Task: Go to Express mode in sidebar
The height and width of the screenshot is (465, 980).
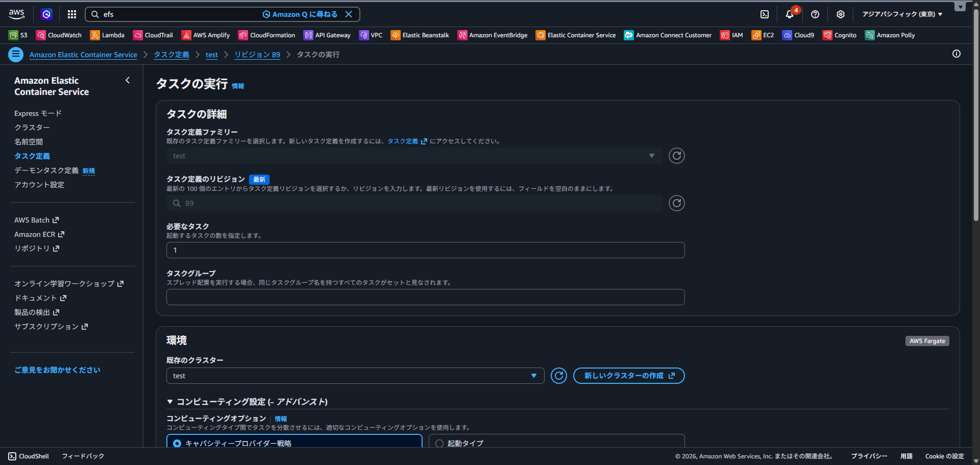Action: point(38,113)
